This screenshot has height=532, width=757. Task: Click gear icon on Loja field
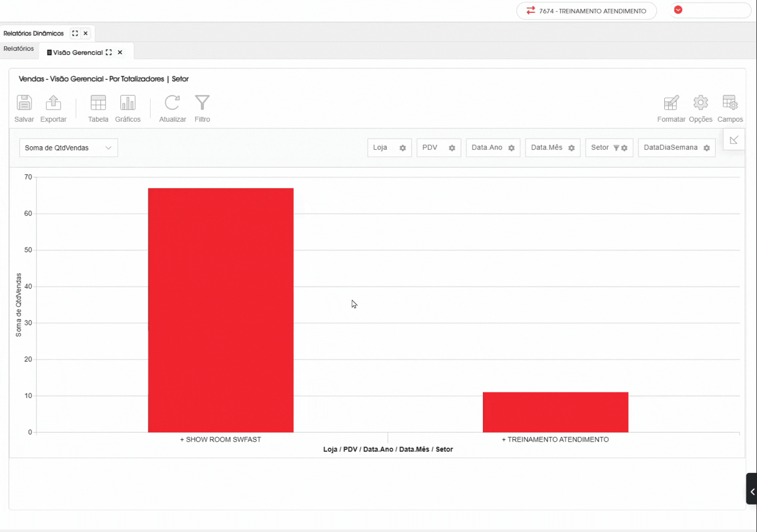403,148
